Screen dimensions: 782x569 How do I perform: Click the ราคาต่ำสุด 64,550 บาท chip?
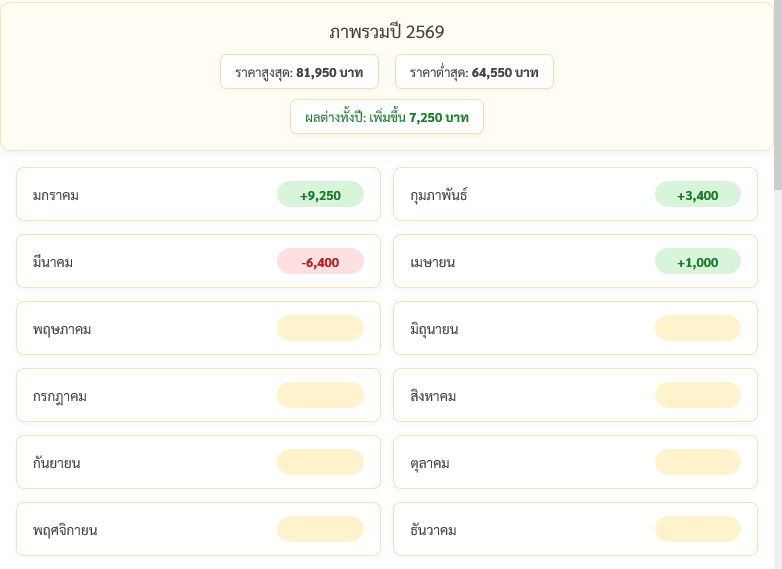point(474,72)
